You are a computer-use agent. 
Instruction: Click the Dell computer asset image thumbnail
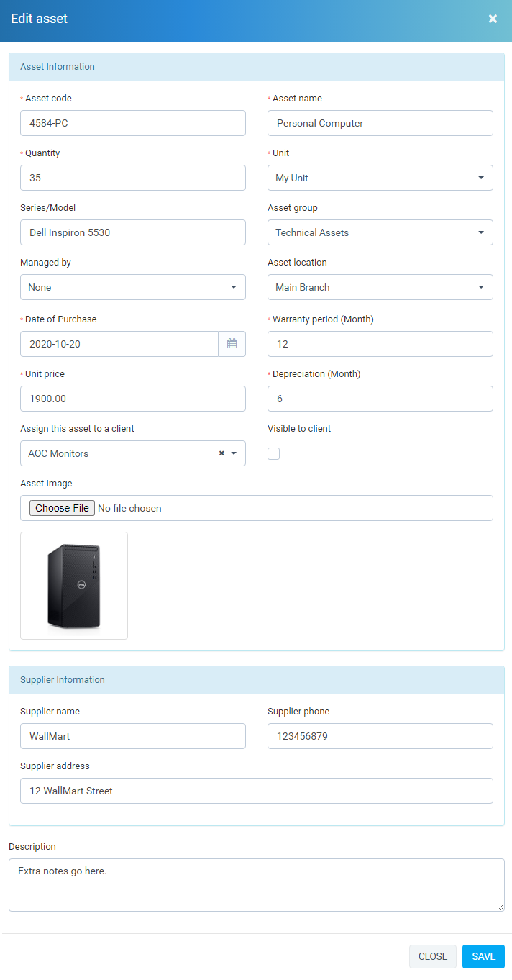click(74, 586)
